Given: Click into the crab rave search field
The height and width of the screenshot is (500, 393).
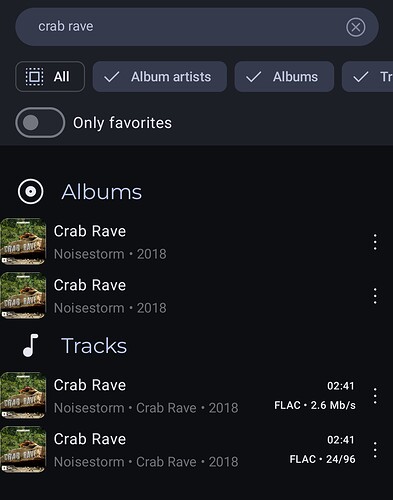Looking at the screenshot, I should [180, 27].
